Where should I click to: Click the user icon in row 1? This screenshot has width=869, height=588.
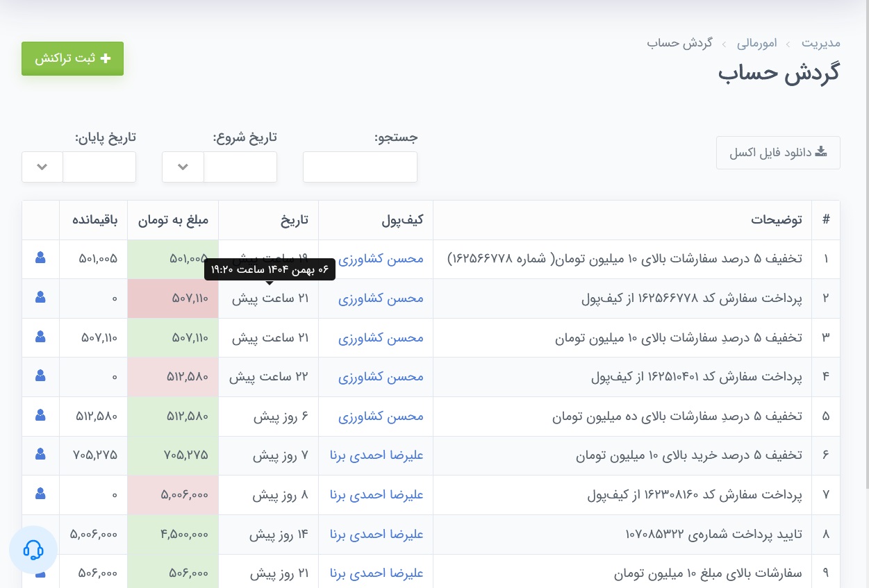point(40,258)
